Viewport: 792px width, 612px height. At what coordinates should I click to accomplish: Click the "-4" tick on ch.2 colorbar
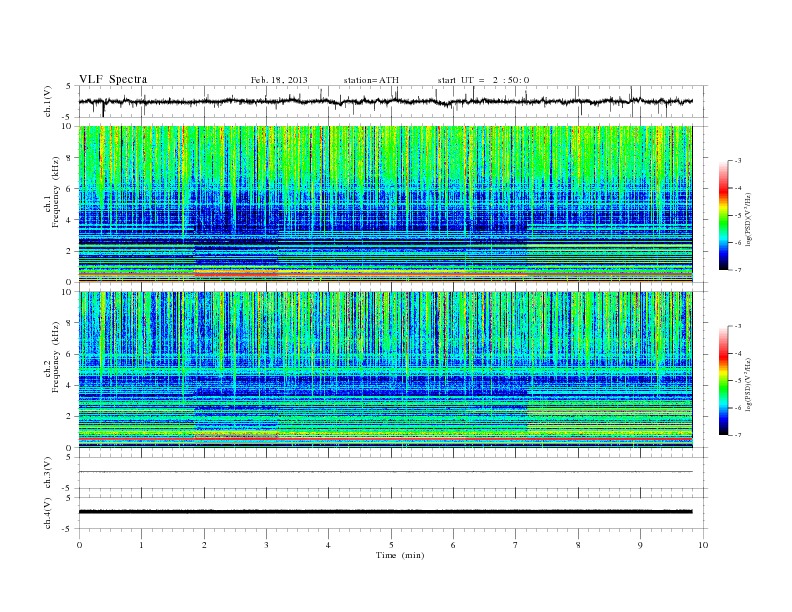coord(738,353)
